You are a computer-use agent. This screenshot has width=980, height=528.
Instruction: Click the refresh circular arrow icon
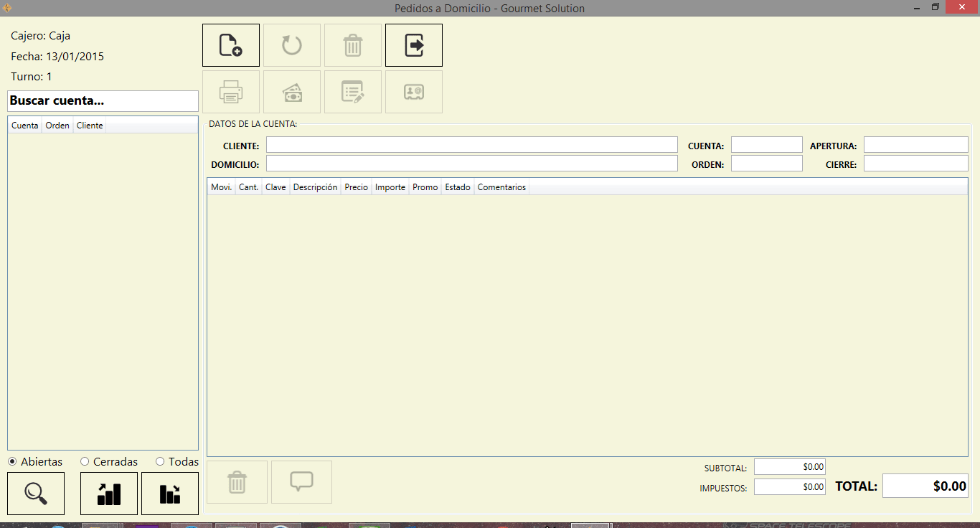291,45
